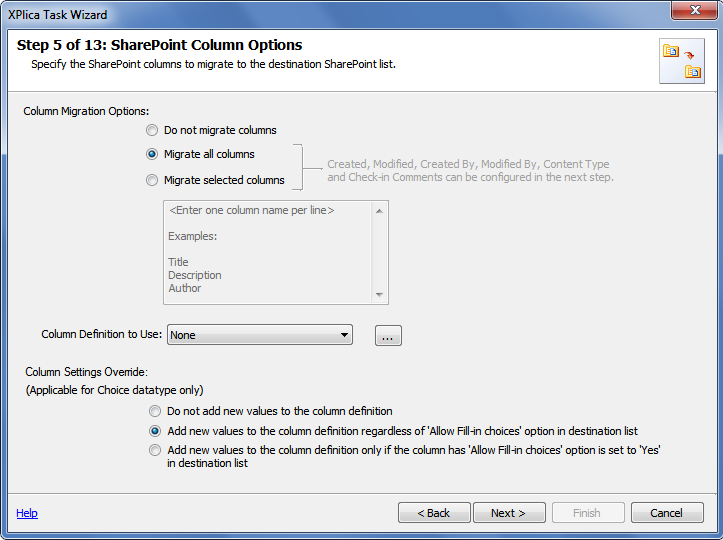This screenshot has width=723, height=540.
Task: Pick 'Migrate selected columns' radio button
Action: [152, 180]
